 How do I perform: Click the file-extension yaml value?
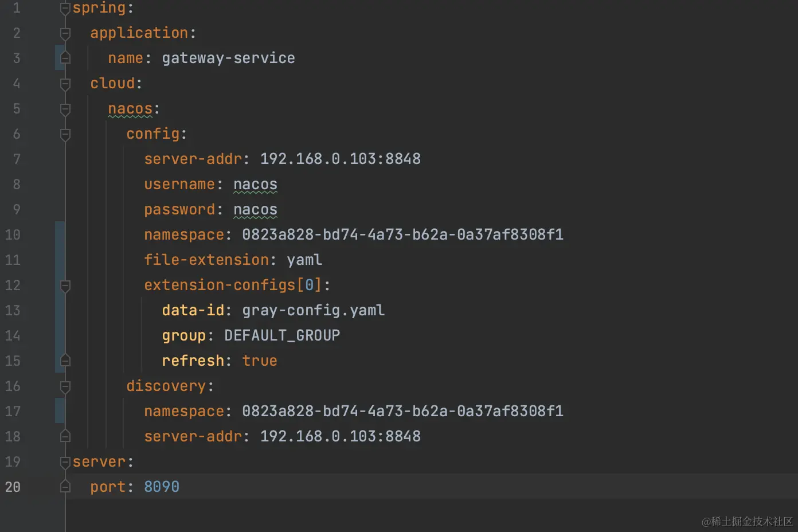tap(304, 260)
